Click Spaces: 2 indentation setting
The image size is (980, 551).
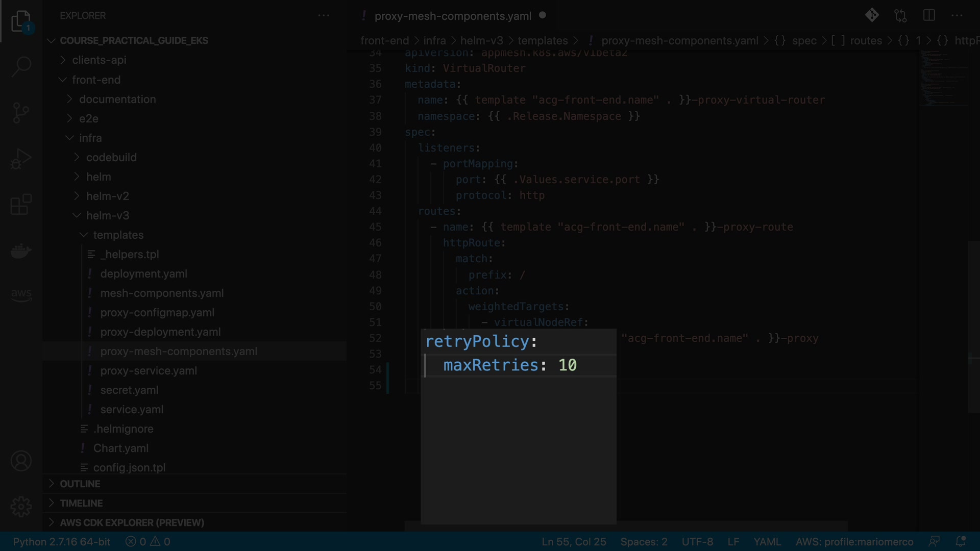[x=644, y=542]
